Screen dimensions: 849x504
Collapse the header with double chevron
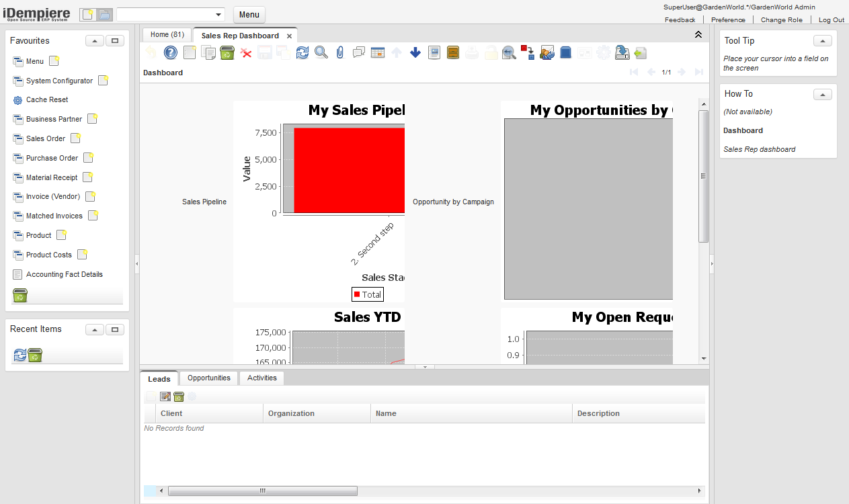tap(698, 35)
